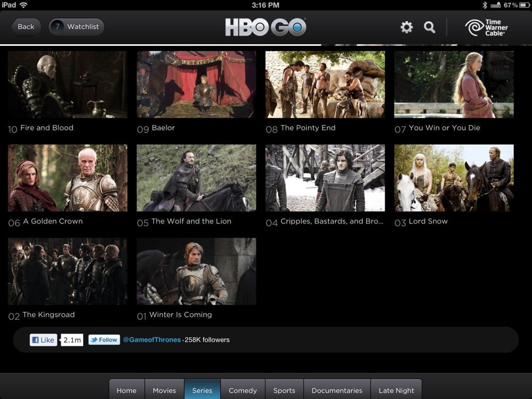532x399 pixels.
Task: Open search with the magnifier icon
Action: 429,27
